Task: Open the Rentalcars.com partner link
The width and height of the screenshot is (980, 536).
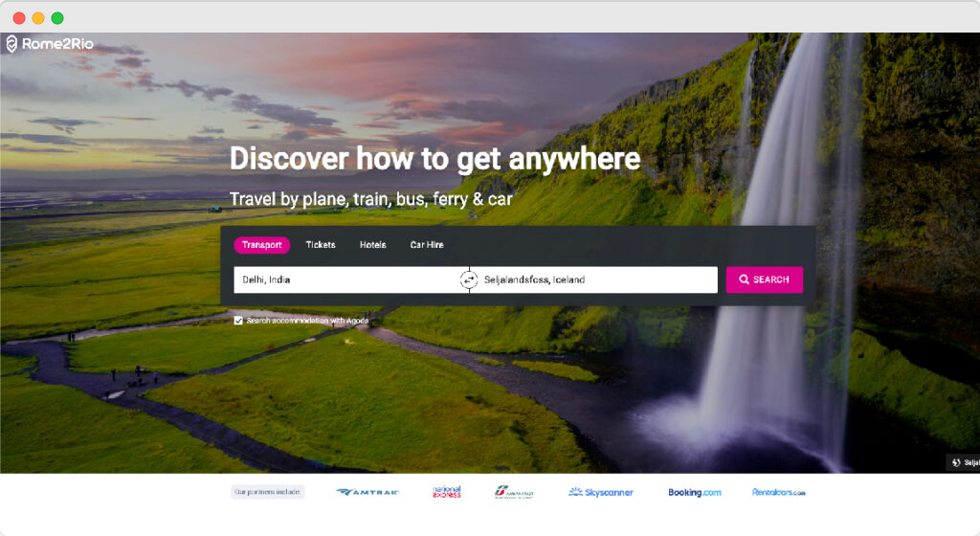Action: [779, 492]
